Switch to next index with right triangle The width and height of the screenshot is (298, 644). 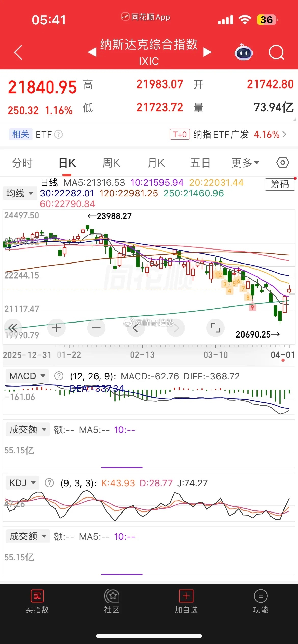(207, 52)
